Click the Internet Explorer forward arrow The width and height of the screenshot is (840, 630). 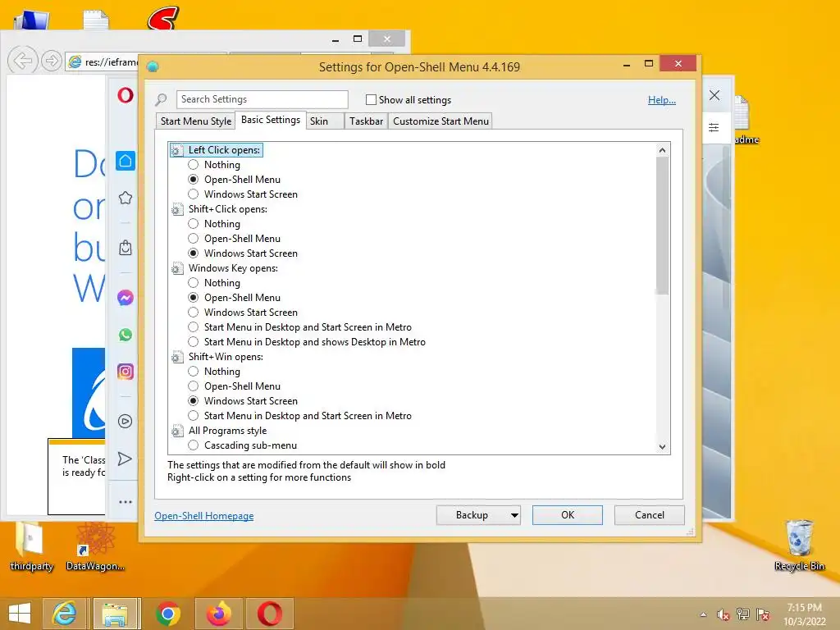coord(52,61)
